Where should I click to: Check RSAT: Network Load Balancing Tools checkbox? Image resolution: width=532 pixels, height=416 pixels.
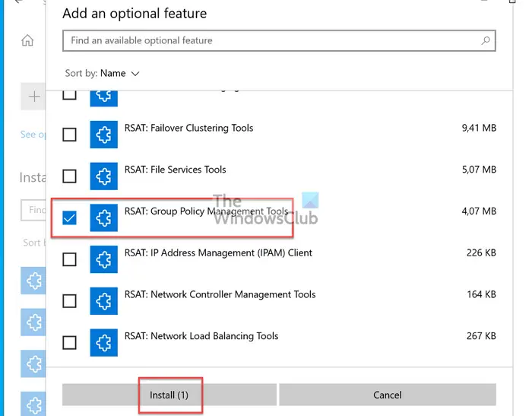click(x=70, y=343)
